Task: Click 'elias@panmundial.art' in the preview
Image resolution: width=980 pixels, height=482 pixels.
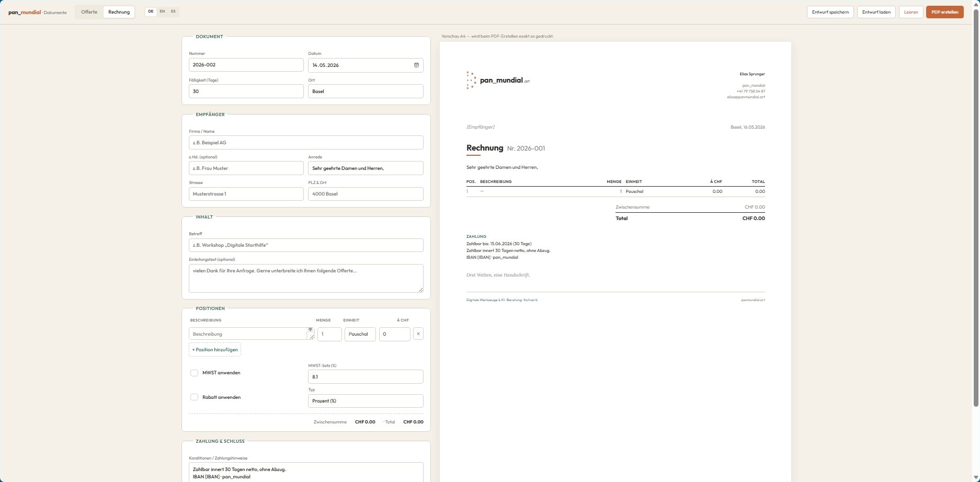Action: point(746,97)
